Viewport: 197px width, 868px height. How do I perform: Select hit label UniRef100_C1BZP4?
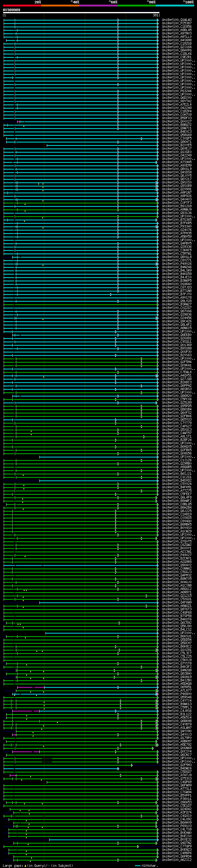pyautogui.click(x=177, y=111)
